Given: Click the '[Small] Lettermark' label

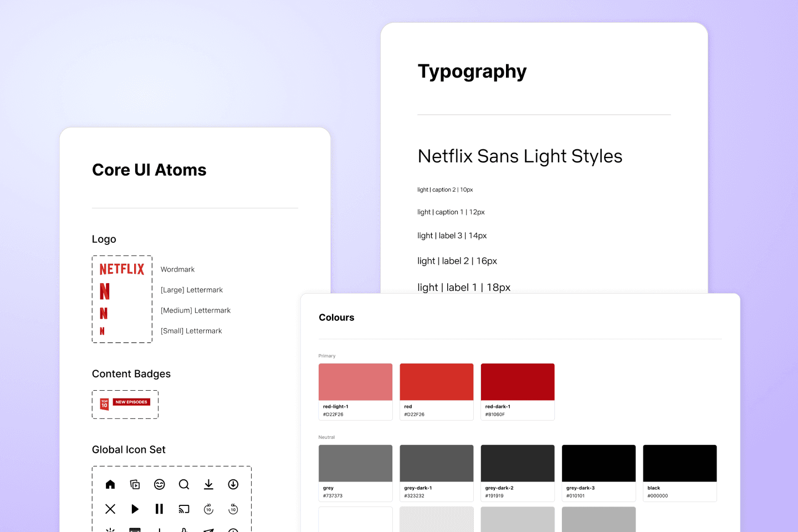Looking at the screenshot, I should [191, 331].
